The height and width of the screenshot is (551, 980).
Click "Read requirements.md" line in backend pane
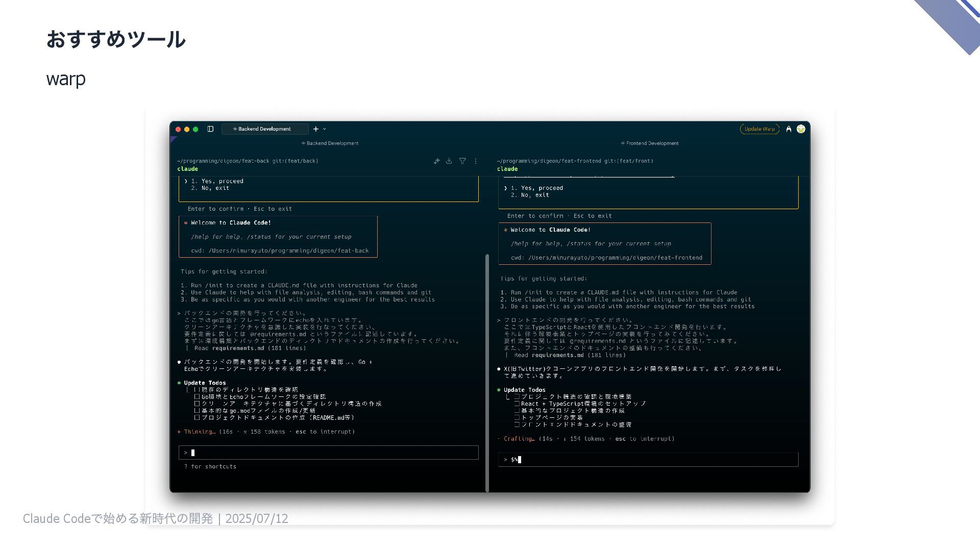tap(250, 348)
